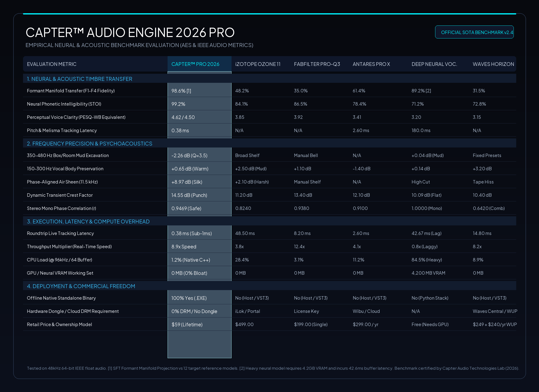The image size is (539, 392).
Task: Click the Deep Neural Voc. column header
Action: pos(434,64)
